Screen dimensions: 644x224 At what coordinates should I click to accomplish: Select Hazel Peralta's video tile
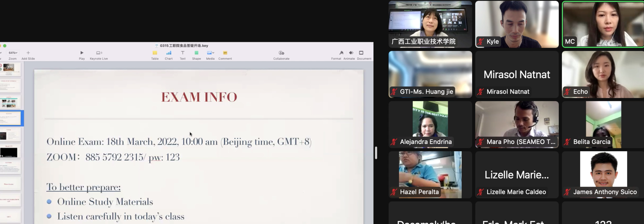click(x=430, y=175)
